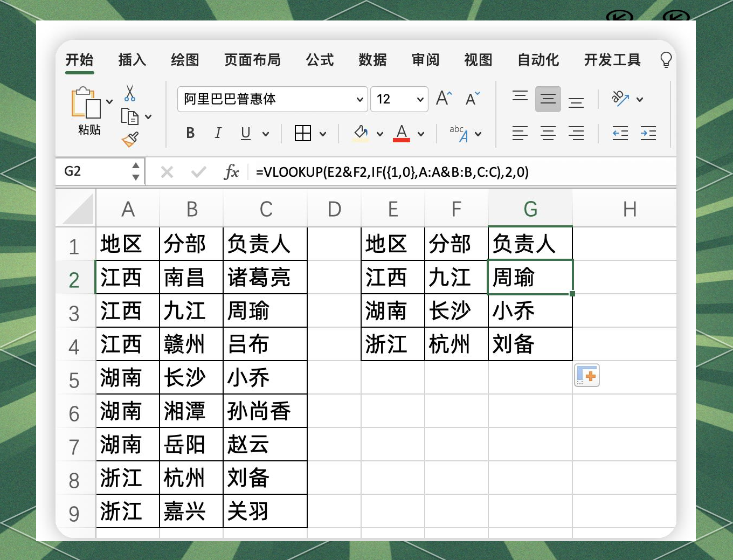Open the fx Insert Function dialog
This screenshot has width=733, height=560.
232,172
